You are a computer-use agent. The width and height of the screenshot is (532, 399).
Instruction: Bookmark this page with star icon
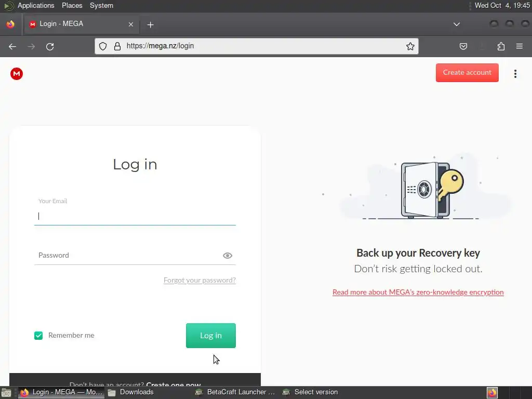coord(410,46)
